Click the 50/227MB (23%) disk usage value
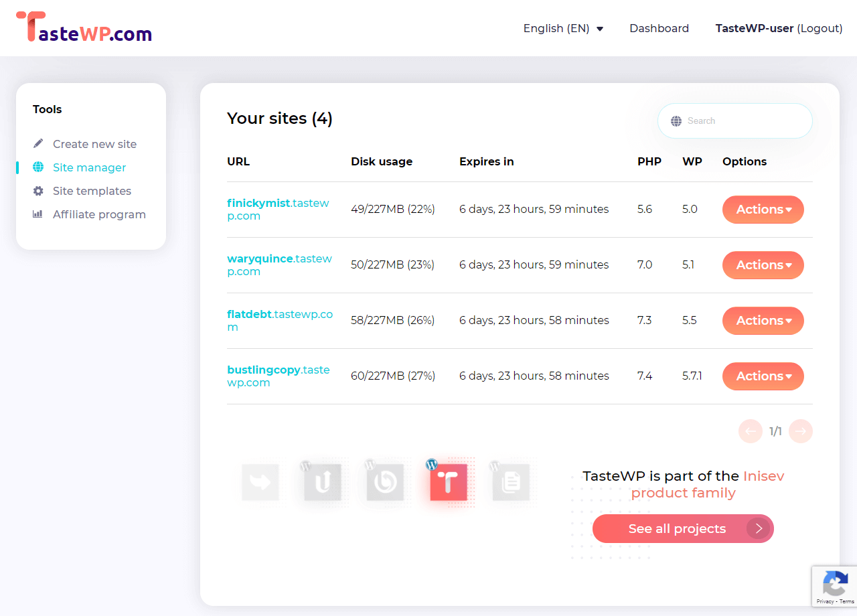The image size is (857, 616). click(x=393, y=265)
